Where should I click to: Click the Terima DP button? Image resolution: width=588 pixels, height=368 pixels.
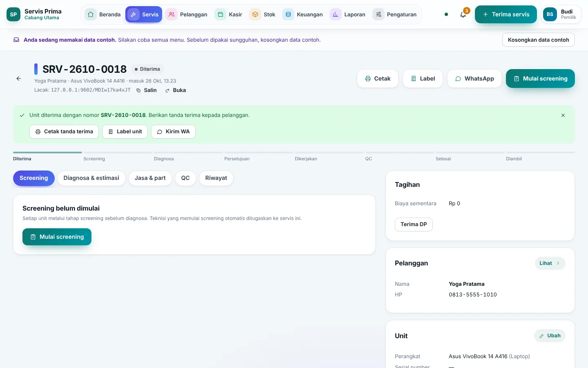coord(414,224)
